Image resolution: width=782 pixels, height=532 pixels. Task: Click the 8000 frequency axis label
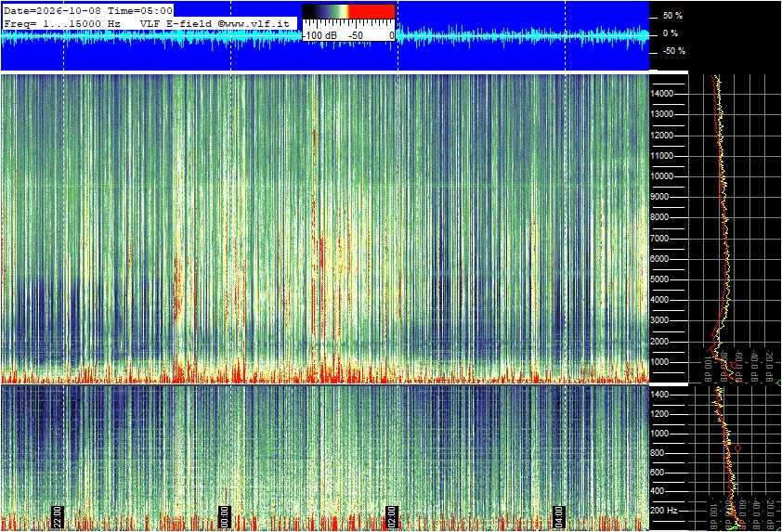659,217
